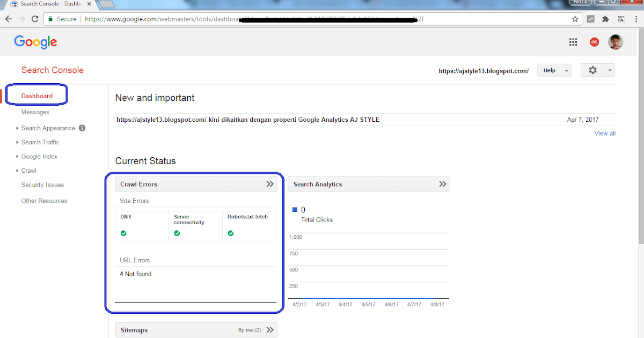Click the ajstyle13.blogspot.com property name
Screen dimensions: 644x338
click(484, 71)
